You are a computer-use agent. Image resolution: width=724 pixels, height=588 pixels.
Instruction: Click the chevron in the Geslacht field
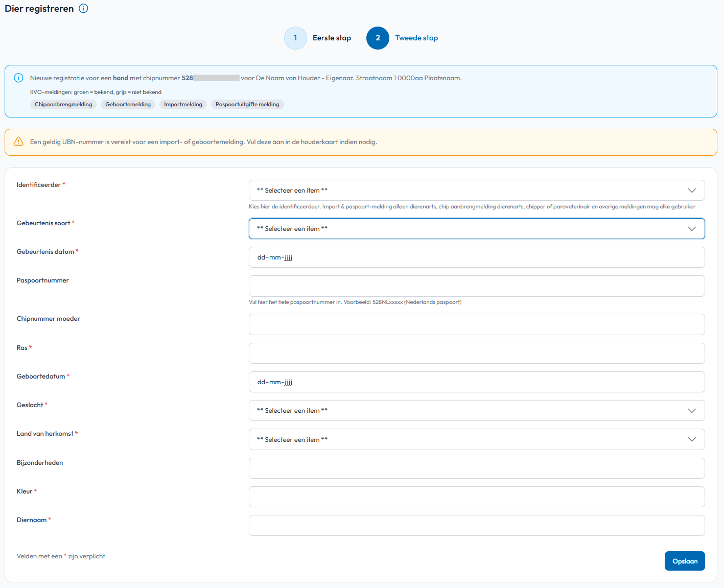(692, 411)
